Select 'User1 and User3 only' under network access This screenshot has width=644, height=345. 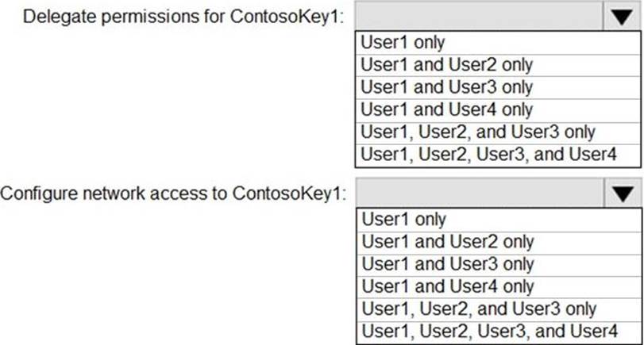click(446, 263)
